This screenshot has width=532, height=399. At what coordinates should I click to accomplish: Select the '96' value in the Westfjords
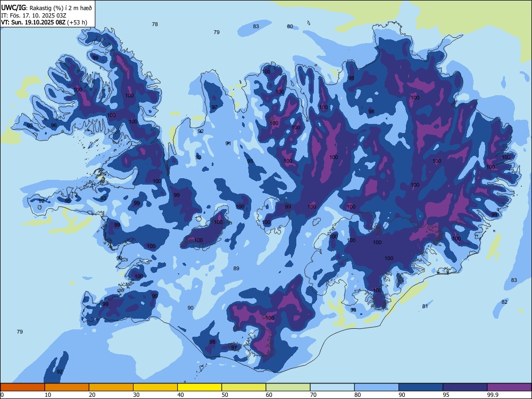click(x=54, y=125)
